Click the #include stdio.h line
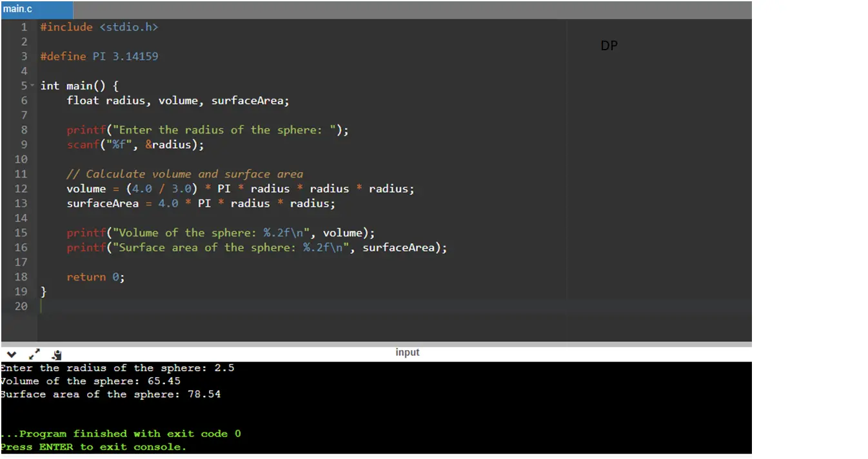The height and width of the screenshot is (459, 868). [99, 27]
